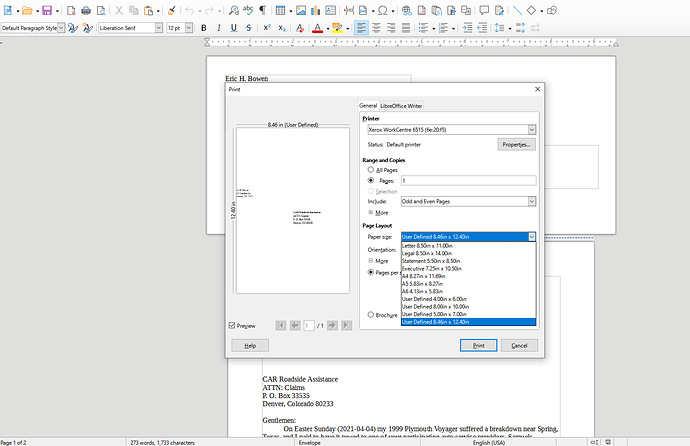Click the Copy icon

click(134, 10)
